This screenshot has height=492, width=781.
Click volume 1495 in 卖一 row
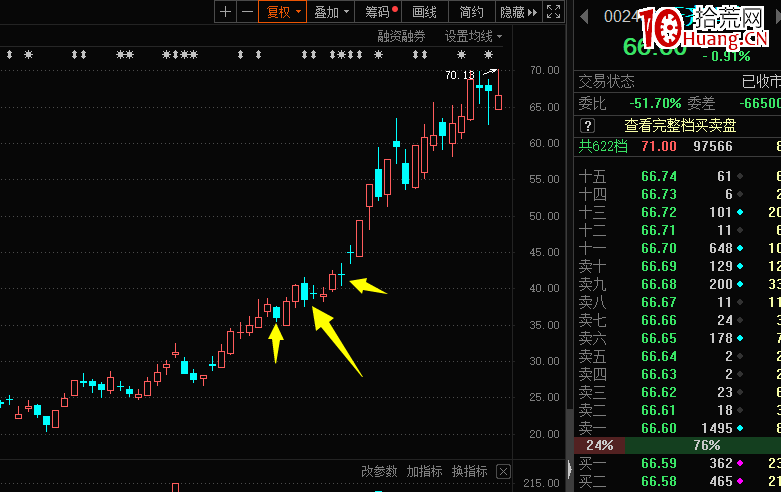[x=717, y=428]
